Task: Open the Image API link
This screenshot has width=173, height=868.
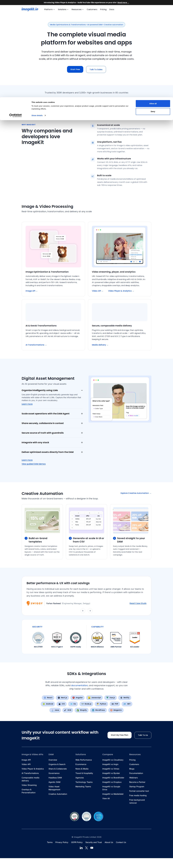Action: tap(31, 291)
